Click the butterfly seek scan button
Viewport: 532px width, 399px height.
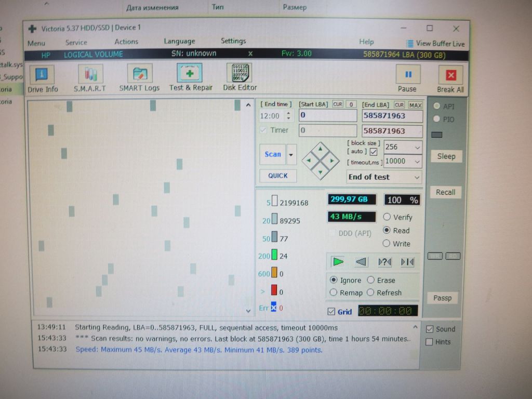[407, 262]
